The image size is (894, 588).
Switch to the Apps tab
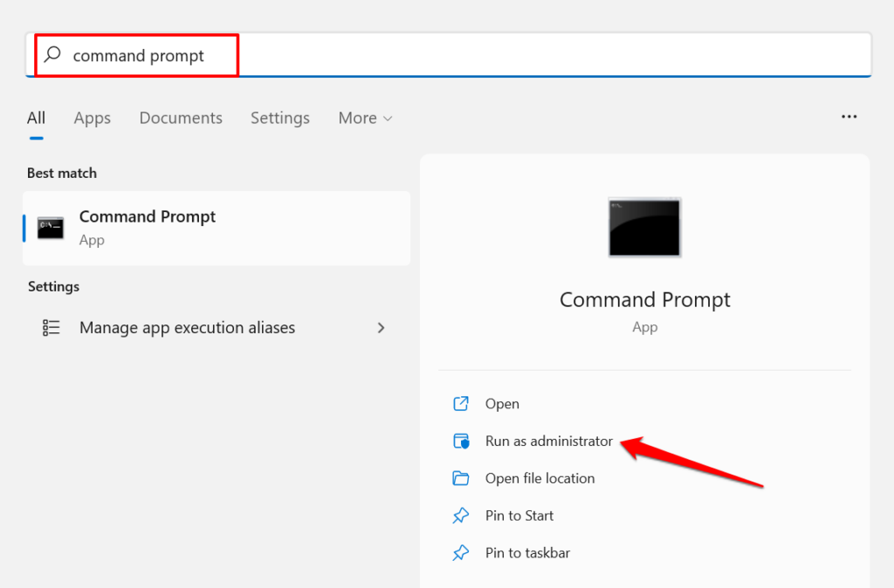pyautogui.click(x=92, y=118)
